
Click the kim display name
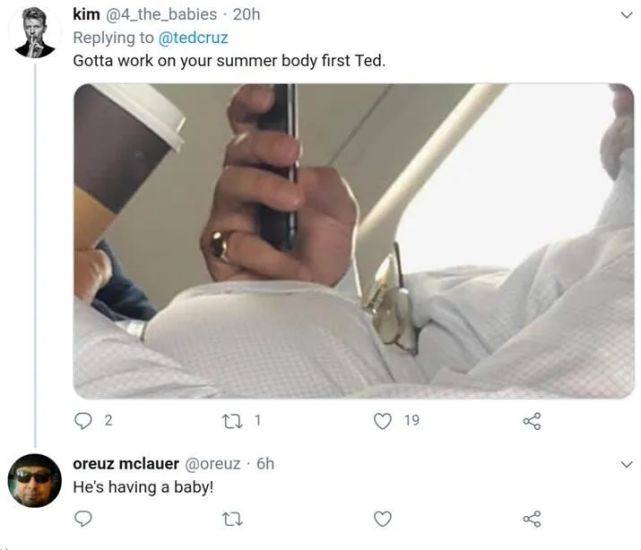pos(86,14)
